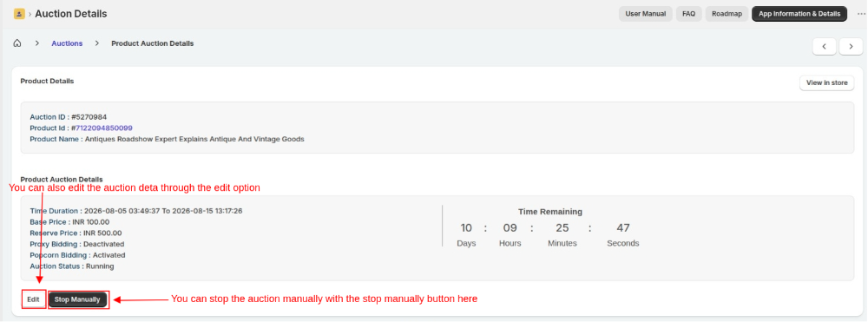
Task: Click Base Price INR 100.00
Action: [69, 222]
